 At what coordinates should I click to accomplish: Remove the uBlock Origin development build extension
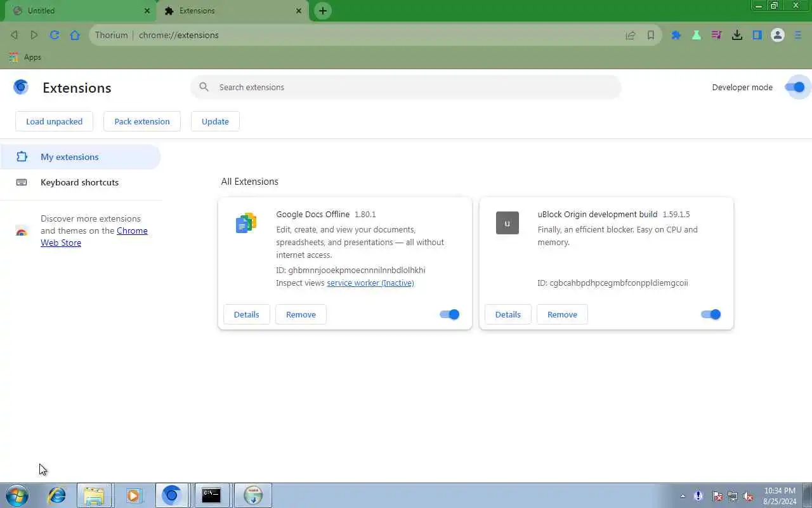click(562, 314)
